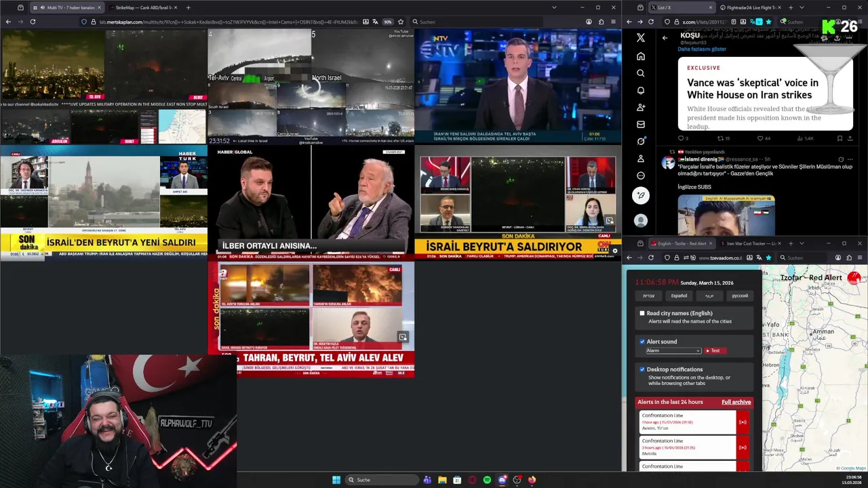Show Metulla alert on map
868x488 pixels.
click(687, 447)
